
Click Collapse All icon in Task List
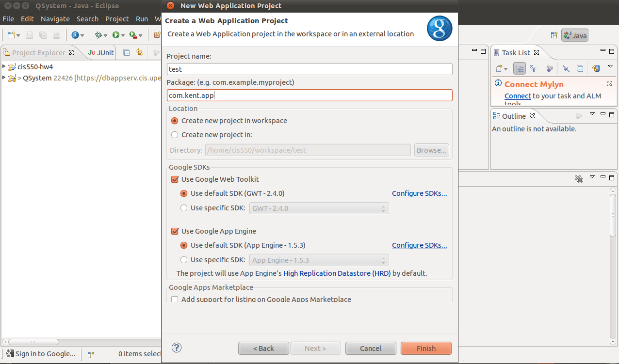[x=580, y=69]
